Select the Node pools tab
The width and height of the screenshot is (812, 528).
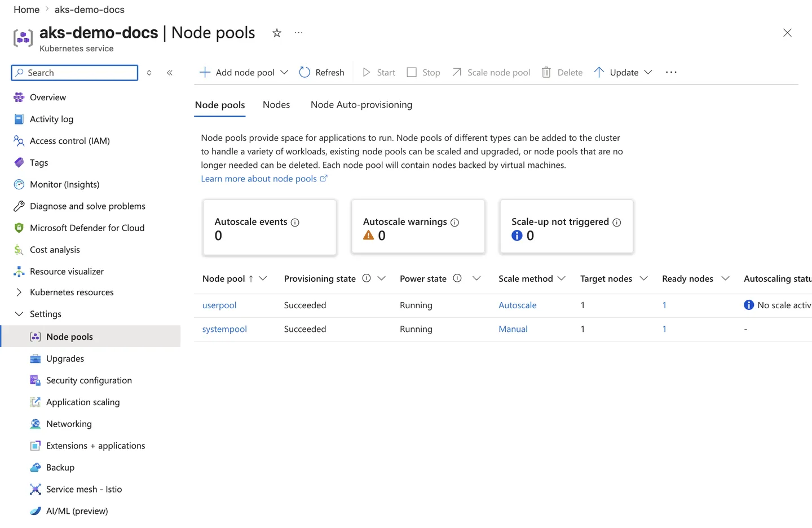(x=220, y=105)
